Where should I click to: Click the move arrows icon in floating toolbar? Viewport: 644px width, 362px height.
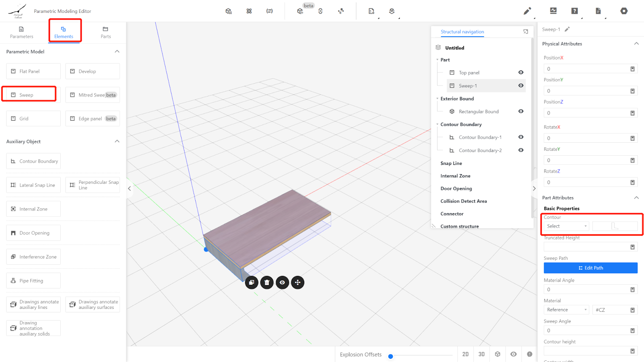(x=297, y=282)
